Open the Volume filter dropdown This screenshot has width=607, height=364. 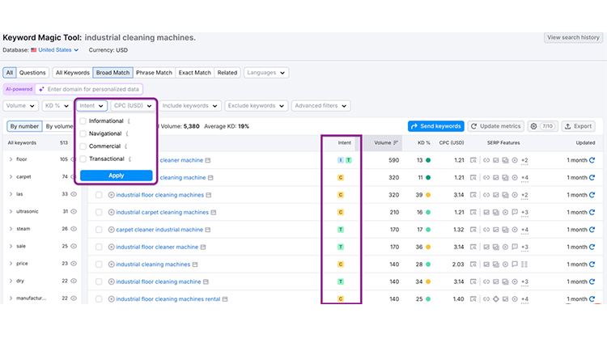(20, 106)
